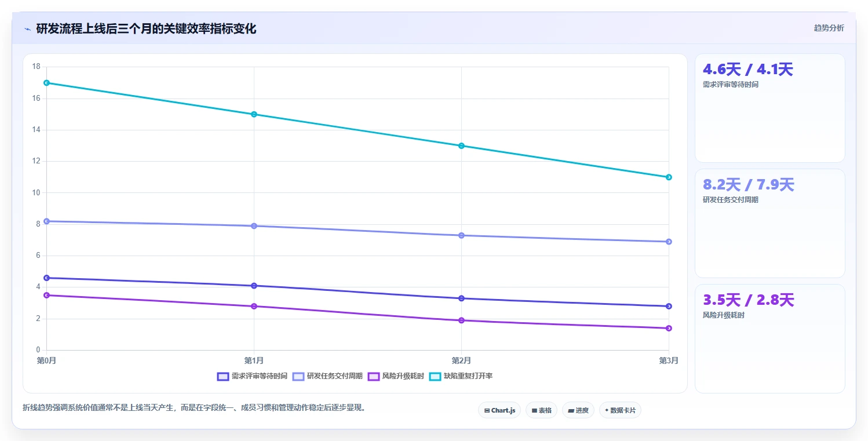Click the 第3月 point on cyan line
This screenshot has width=868, height=441.
(669, 177)
